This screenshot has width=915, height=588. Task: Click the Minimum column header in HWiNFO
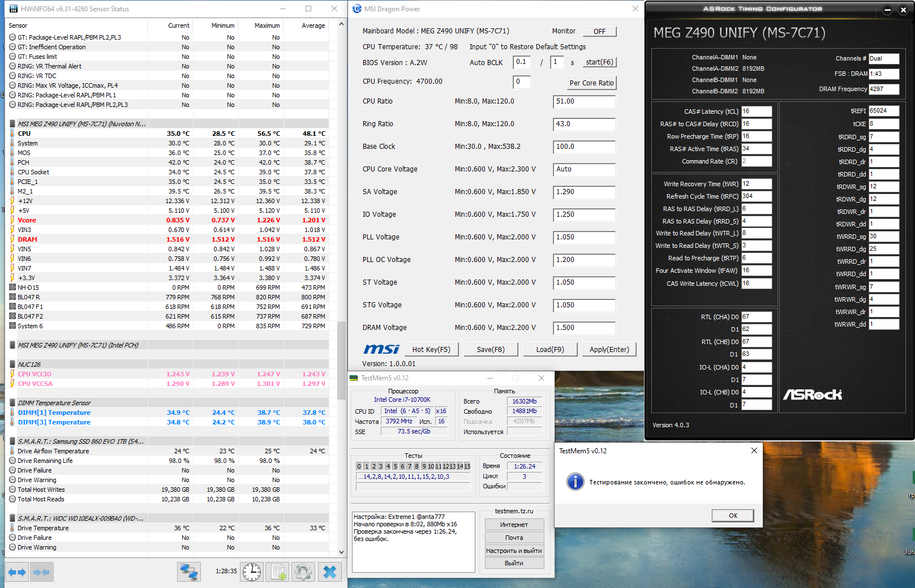pyautogui.click(x=223, y=25)
